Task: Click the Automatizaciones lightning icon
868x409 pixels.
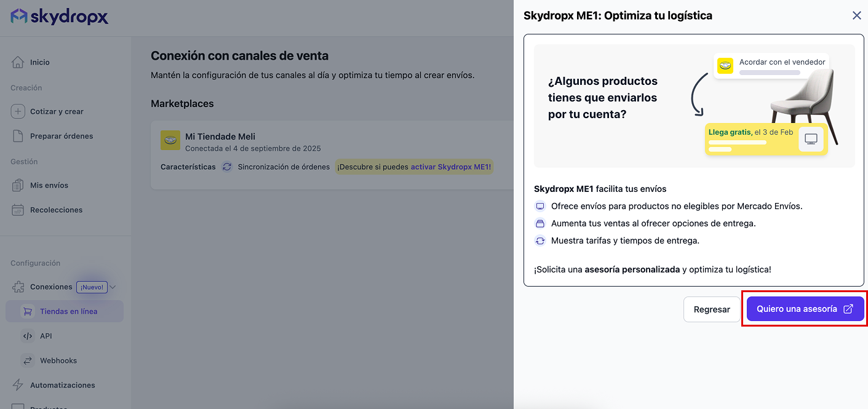Action: pyautogui.click(x=18, y=385)
